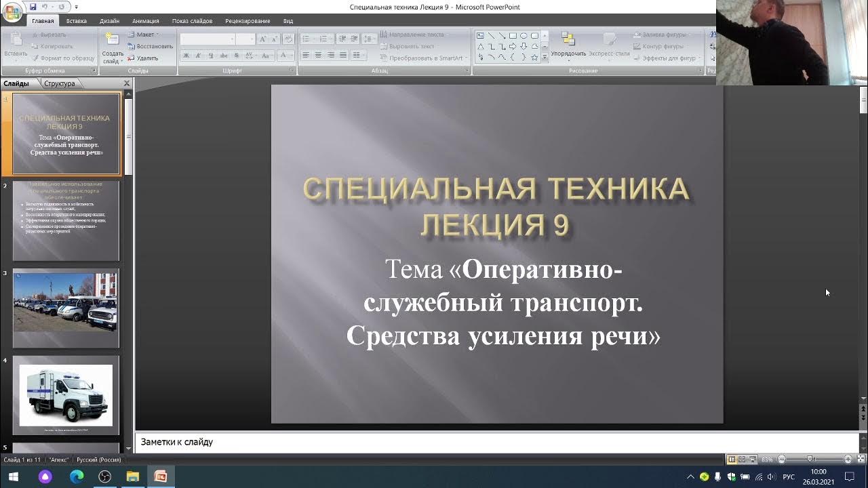Align text left in paragraph group
The width and height of the screenshot is (868, 488).
(x=306, y=56)
